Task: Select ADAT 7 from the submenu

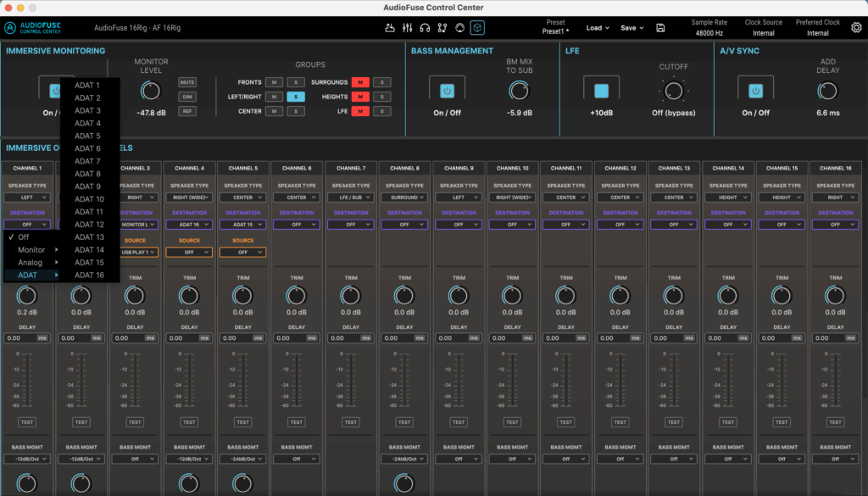Action: (87, 161)
